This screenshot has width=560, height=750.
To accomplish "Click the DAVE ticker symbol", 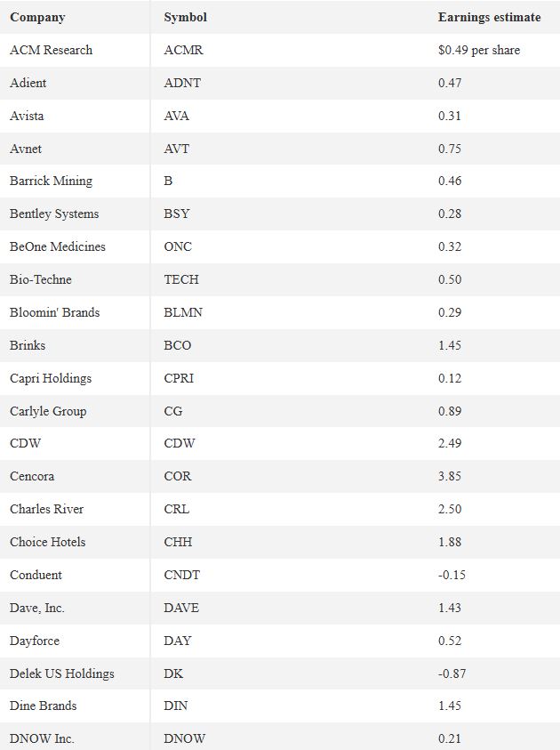I will (181, 608).
